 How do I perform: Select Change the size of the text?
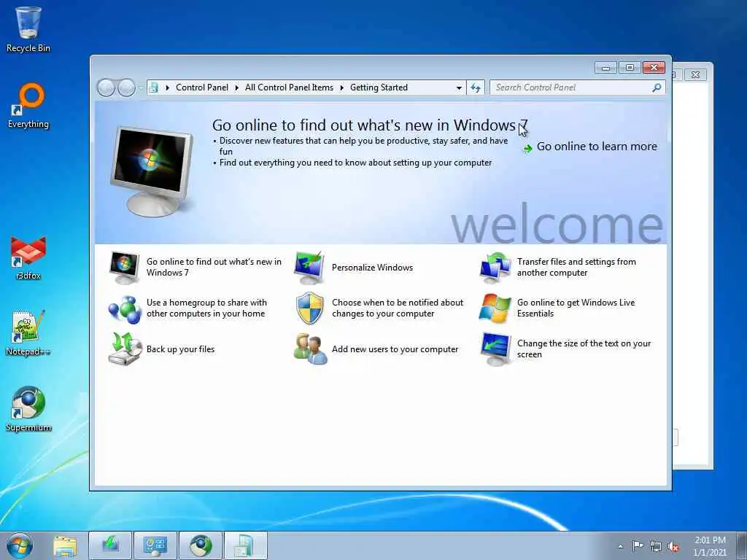(x=584, y=349)
